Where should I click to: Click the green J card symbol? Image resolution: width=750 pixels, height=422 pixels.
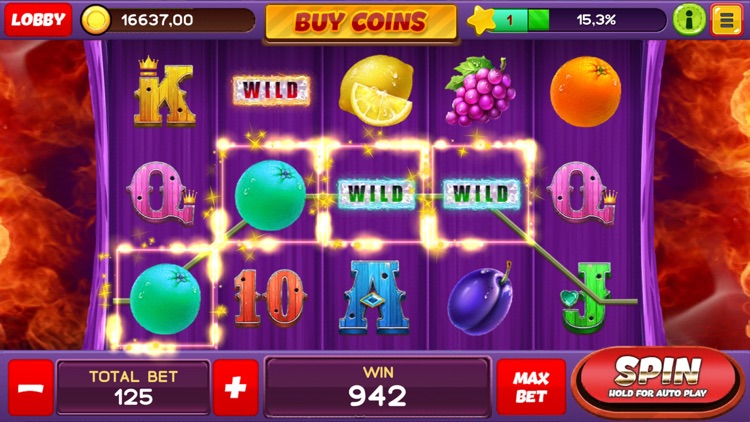click(x=586, y=297)
